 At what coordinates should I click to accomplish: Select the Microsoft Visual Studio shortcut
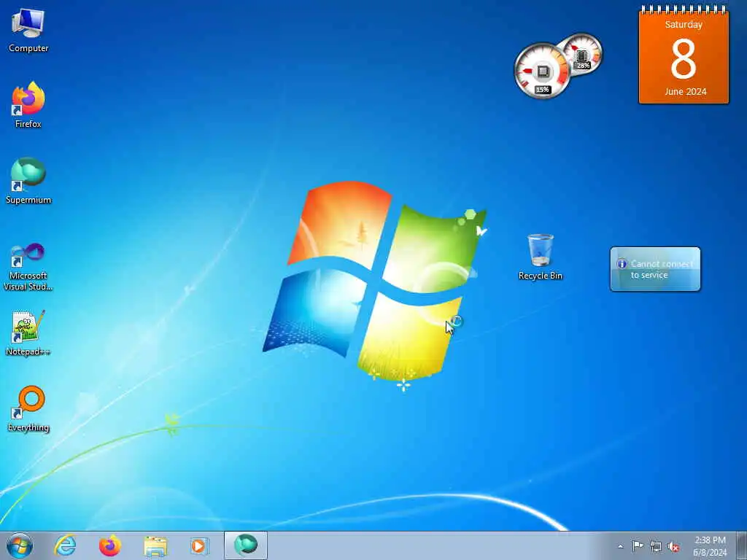coord(28,267)
